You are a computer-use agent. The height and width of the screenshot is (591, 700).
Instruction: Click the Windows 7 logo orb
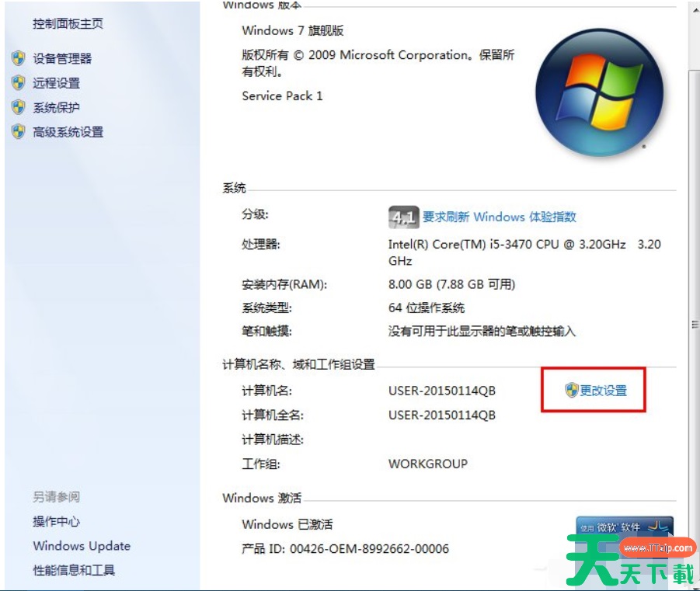(599, 93)
